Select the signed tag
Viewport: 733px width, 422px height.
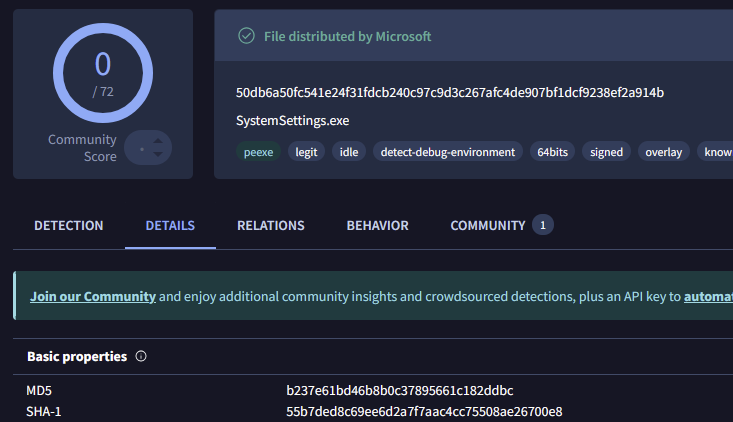pyautogui.click(x=606, y=152)
